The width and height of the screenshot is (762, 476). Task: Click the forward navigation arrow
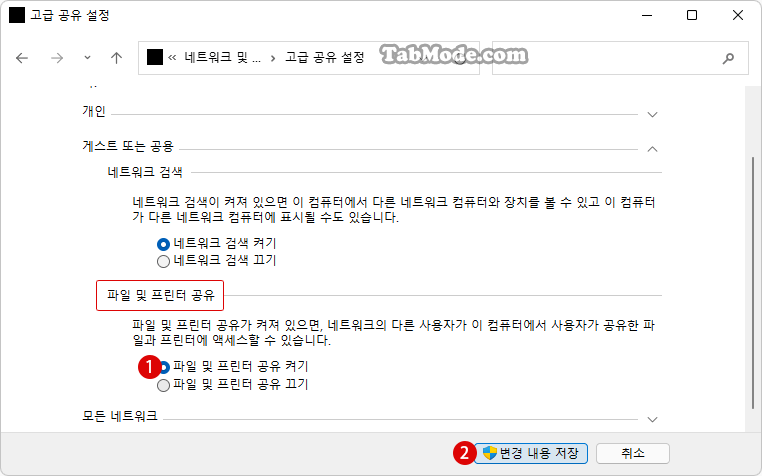click(x=57, y=58)
